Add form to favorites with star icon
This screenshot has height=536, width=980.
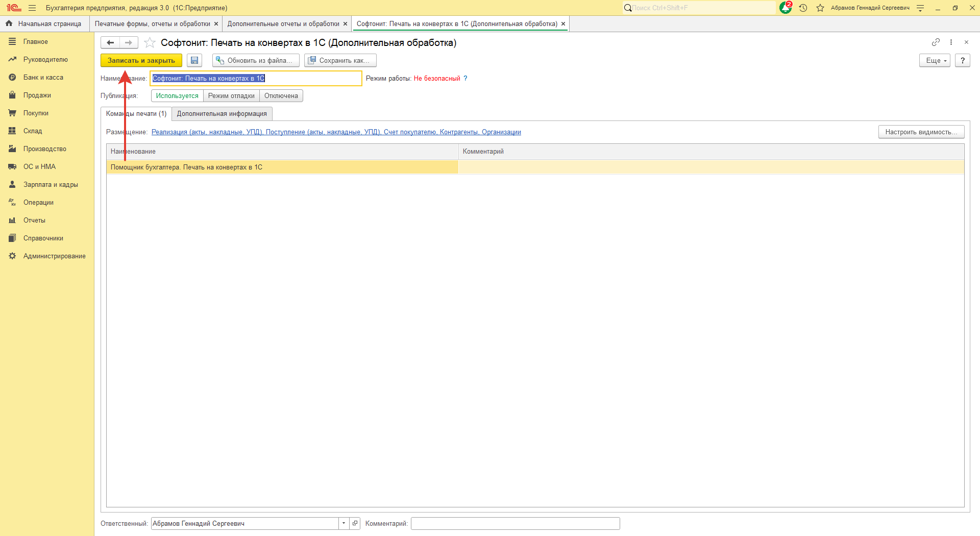pos(150,43)
